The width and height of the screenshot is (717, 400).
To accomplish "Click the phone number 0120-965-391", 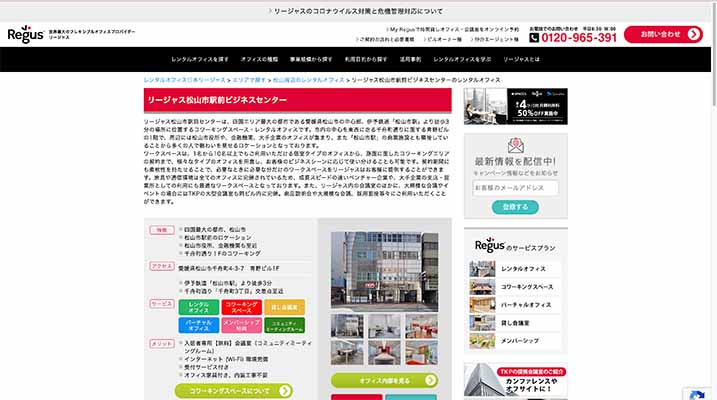I will 579,38.
